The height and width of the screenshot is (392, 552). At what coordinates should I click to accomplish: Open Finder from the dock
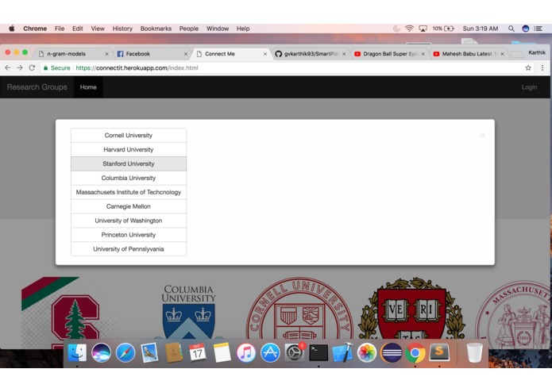point(77,352)
